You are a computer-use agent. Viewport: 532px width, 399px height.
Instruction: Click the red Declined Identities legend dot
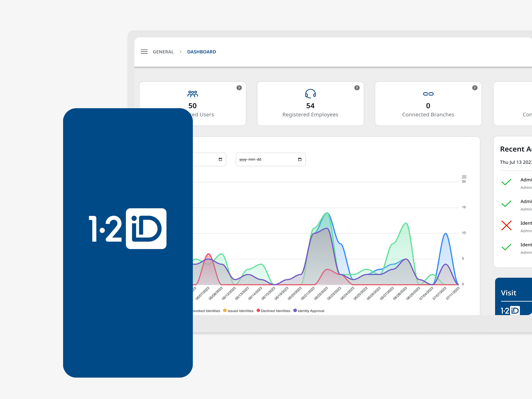(258, 311)
